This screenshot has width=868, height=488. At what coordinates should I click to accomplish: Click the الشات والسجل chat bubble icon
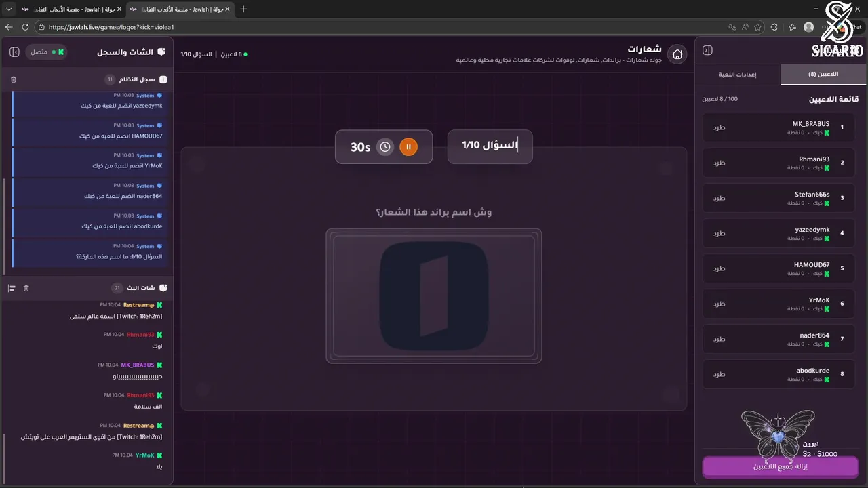(x=161, y=52)
